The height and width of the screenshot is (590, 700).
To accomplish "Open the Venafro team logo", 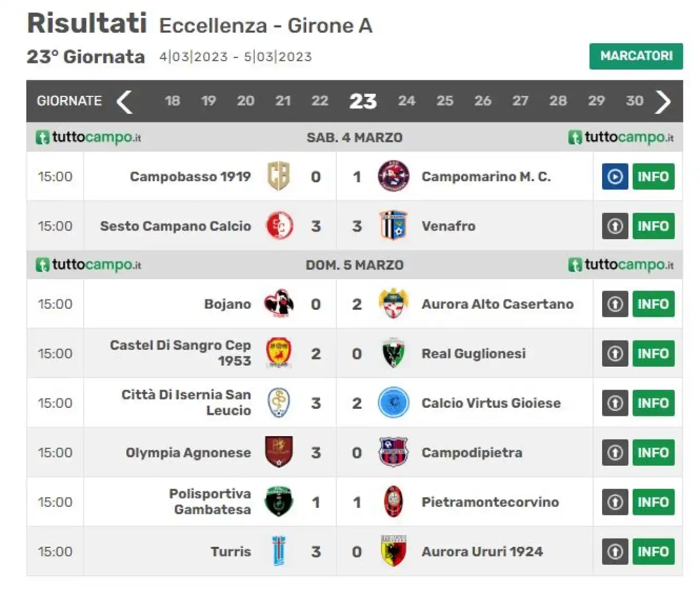I will click(394, 225).
